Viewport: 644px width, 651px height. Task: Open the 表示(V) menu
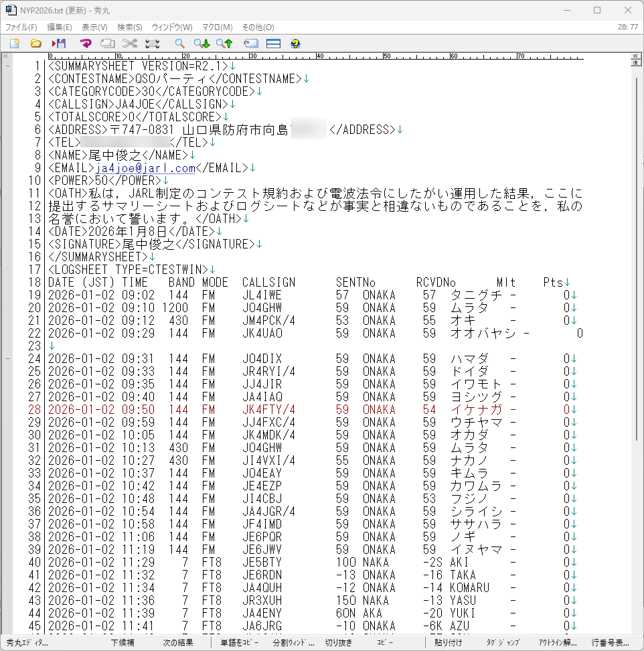click(94, 27)
